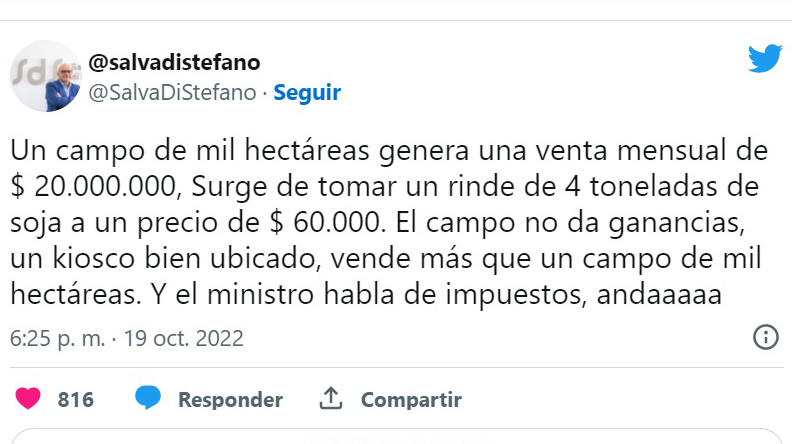The height and width of the screenshot is (444, 792).
Task: Click the 19 oct. 2022 date
Action: tap(184, 338)
